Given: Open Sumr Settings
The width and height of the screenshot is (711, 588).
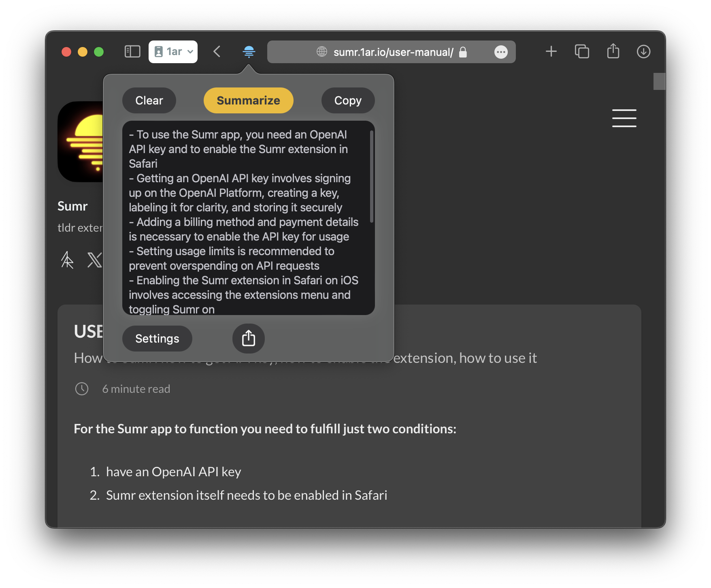Looking at the screenshot, I should point(157,339).
